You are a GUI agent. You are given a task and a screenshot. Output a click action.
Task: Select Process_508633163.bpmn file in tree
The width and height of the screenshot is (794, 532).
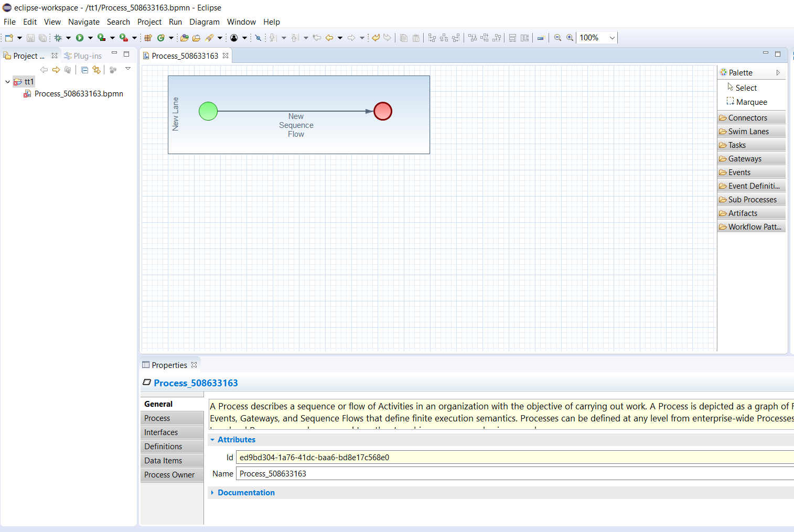[x=73, y=94]
